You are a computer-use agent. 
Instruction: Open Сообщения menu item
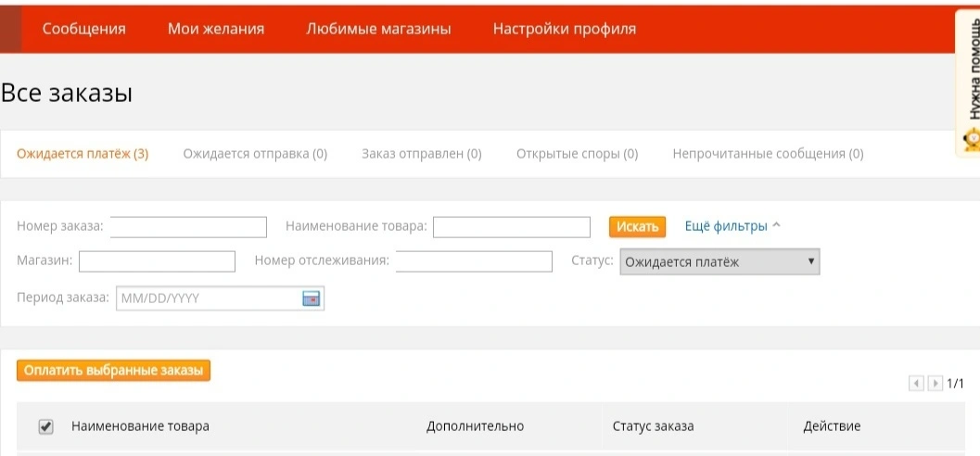[83, 29]
